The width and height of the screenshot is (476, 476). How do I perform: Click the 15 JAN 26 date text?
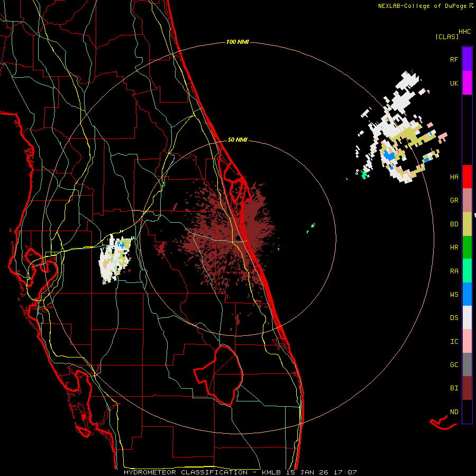click(x=307, y=472)
